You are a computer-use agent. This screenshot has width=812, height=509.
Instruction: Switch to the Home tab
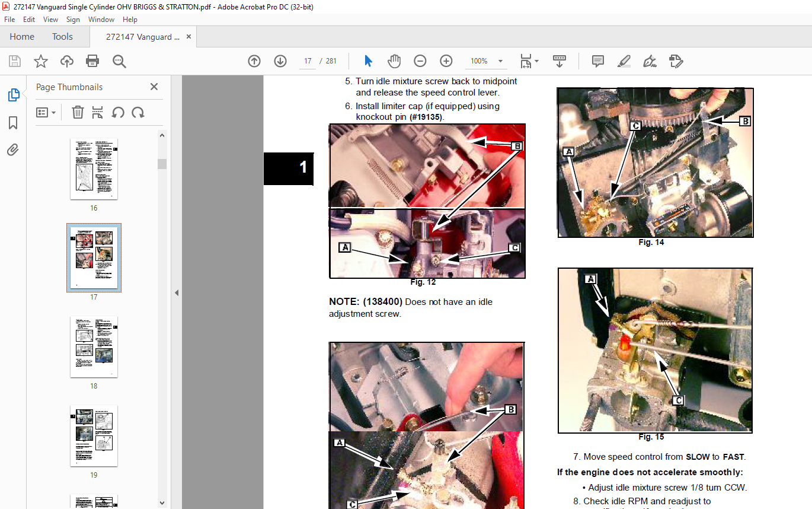click(x=22, y=37)
